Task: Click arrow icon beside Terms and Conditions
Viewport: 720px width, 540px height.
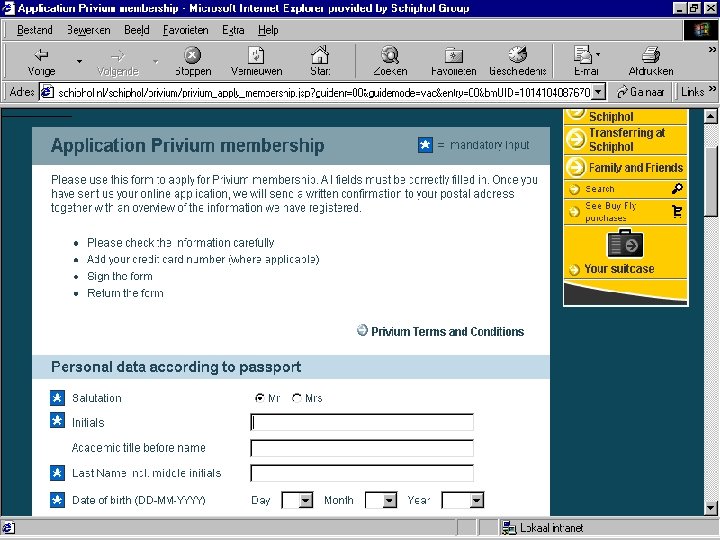Action: pyautogui.click(x=362, y=330)
